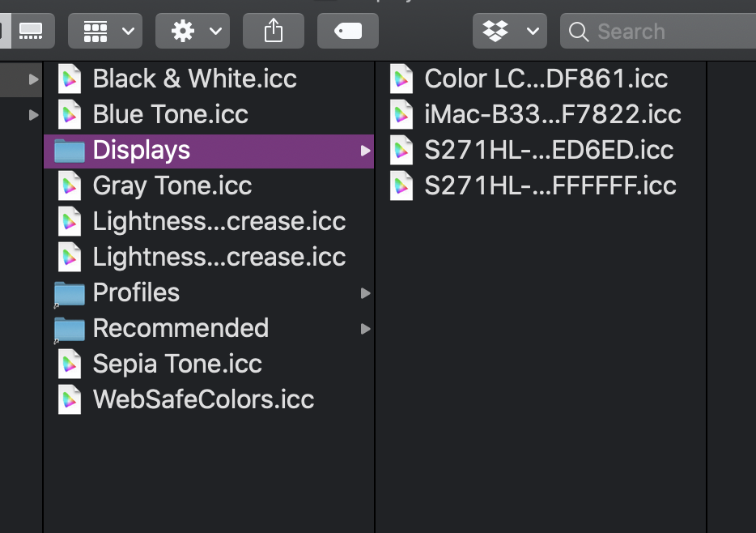Open the Dropbox toolbar menu

pyautogui.click(x=510, y=31)
